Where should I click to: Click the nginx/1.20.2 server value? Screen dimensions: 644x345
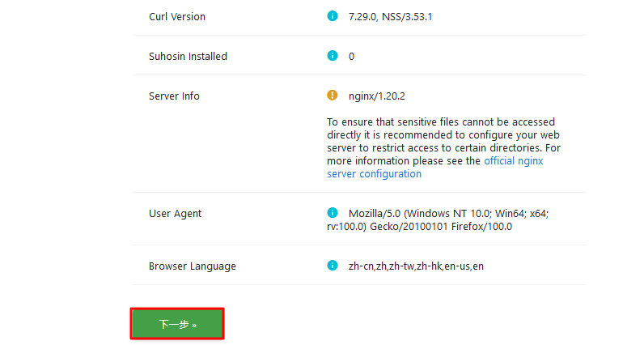click(x=377, y=96)
